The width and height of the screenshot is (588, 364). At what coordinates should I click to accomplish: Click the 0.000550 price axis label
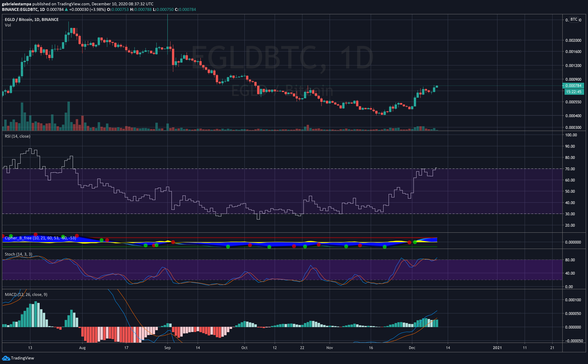[573, 102]
